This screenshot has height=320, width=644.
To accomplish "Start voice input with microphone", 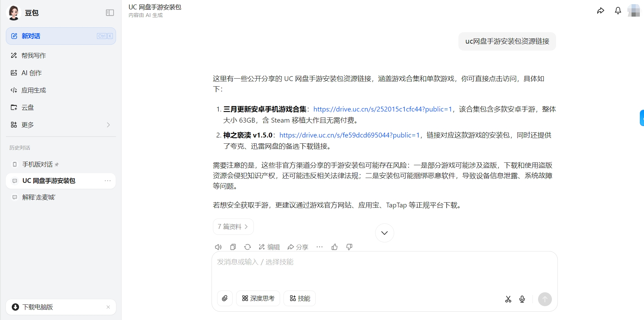I will click(x=522, y=299).
